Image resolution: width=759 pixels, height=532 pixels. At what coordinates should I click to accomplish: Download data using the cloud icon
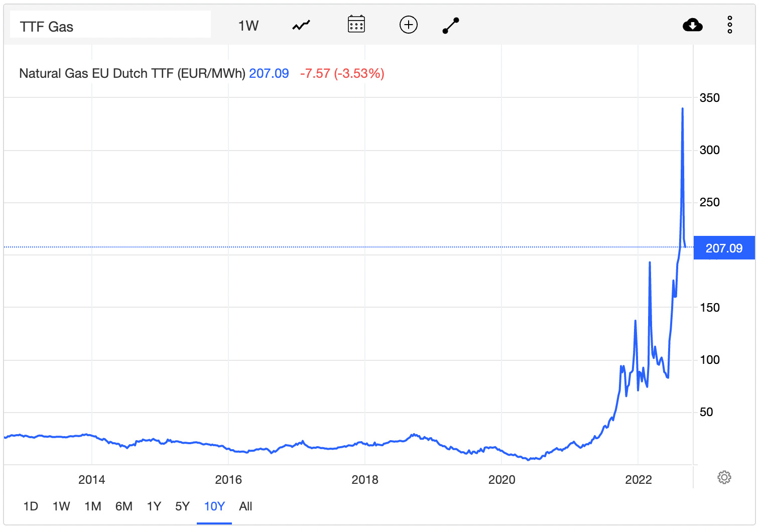coord(693,25)
